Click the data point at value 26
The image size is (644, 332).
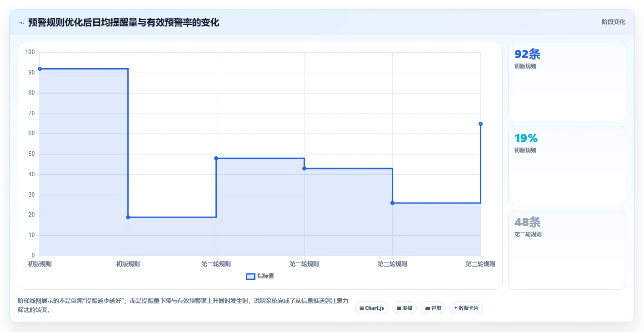(393, 203)
